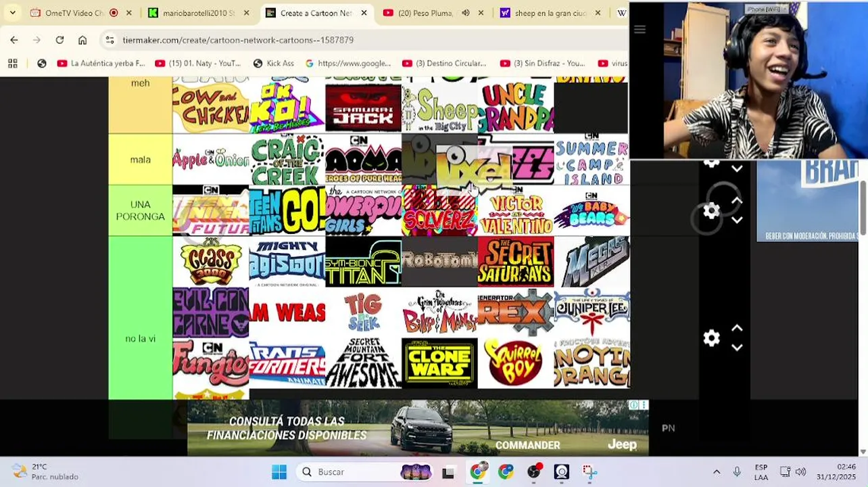Viewport: 868px width, 487px height.
Task: Open settings gear for UNA PORONGA tier
Action: point(711,211)
